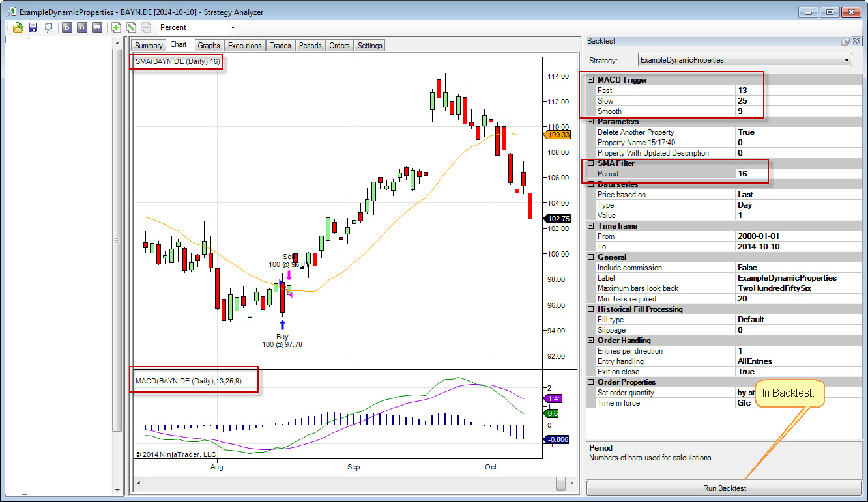Click the chart horizontal scrollbar thumb
The image size is (868, 502).
point(560,484)
